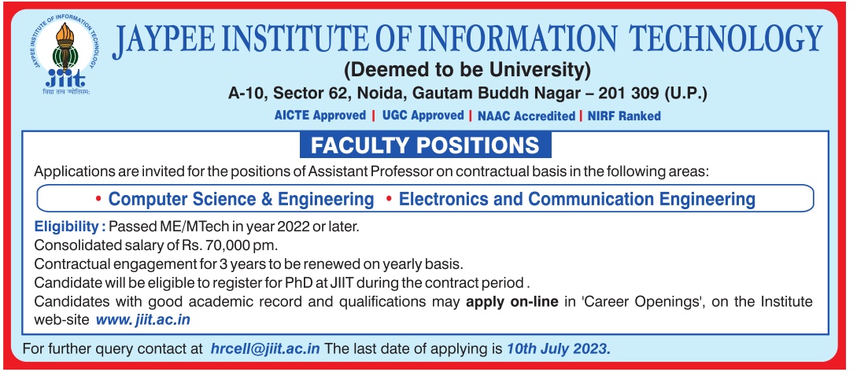
Task: Click the Applications are invited sentence
Action: (x=371, y=171)
